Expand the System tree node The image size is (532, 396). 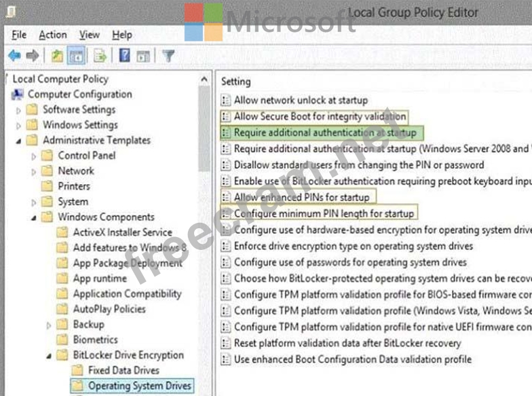click(34, 202)
